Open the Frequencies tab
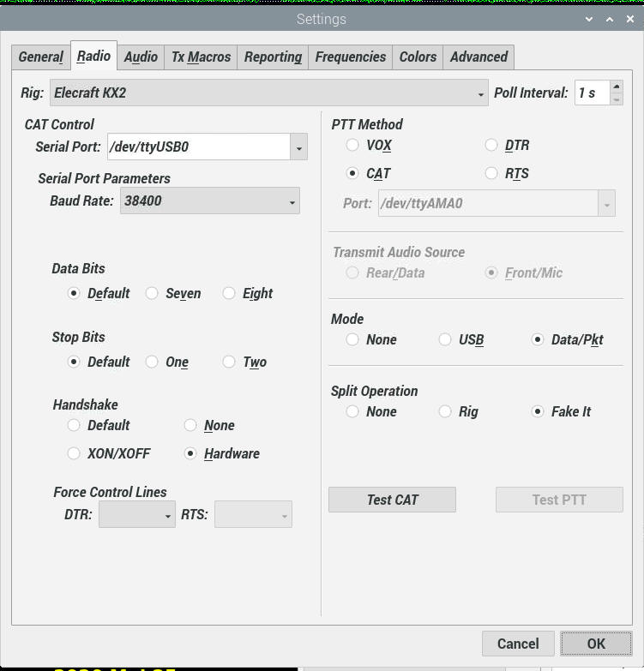The image size is (644, 671). pyautogui.click(x=350, y=57)
